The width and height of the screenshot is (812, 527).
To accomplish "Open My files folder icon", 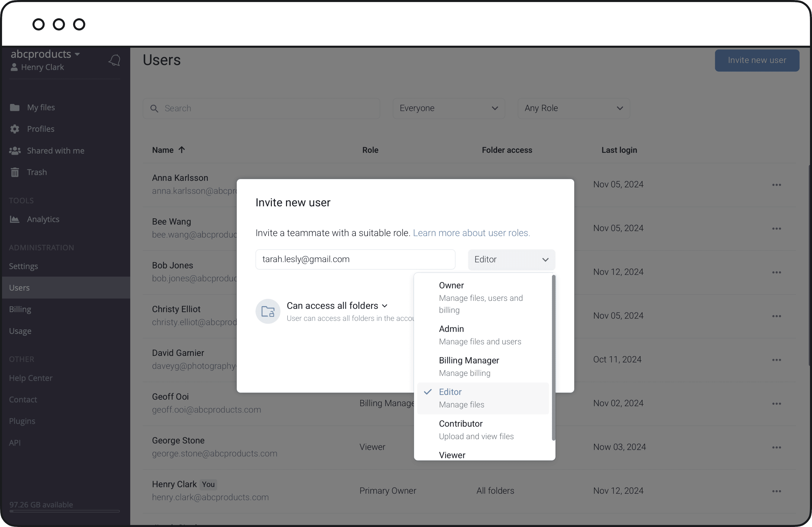I will click(15, 108).
